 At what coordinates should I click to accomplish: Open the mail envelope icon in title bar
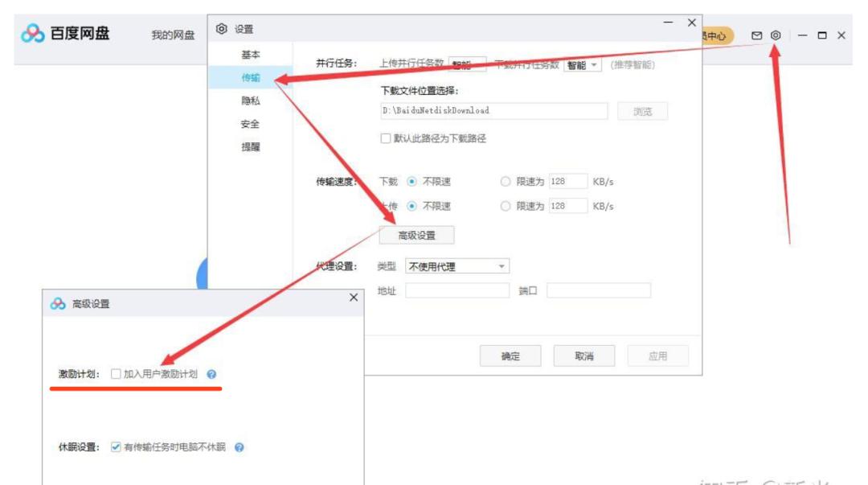(757, 35)
